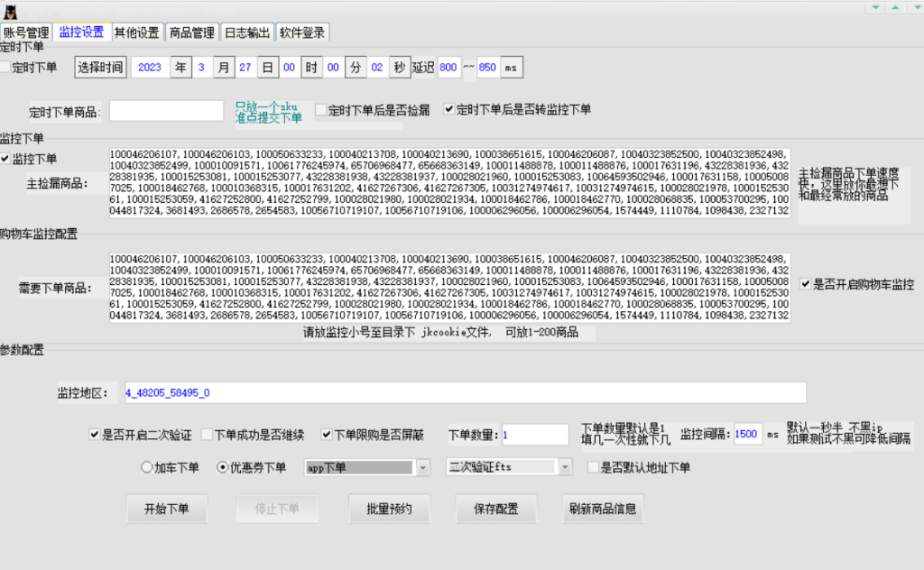Click the app logo icon in title bar

coord(12,11)
